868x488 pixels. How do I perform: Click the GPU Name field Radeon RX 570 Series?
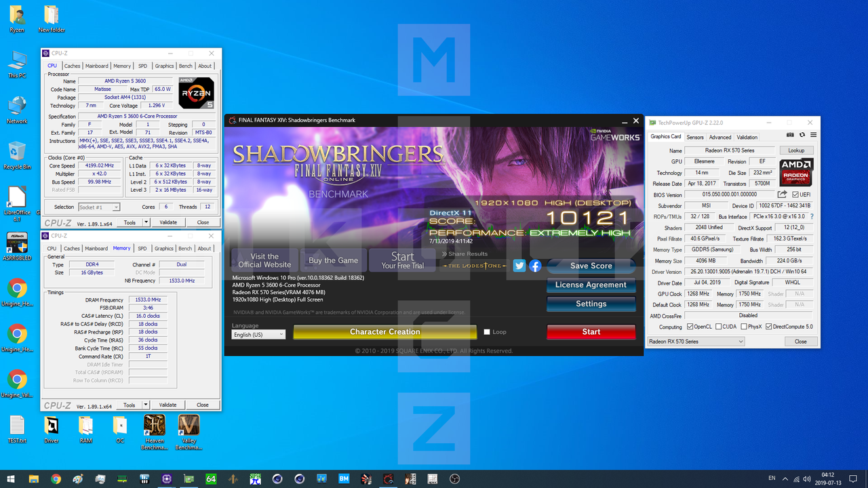729,150
